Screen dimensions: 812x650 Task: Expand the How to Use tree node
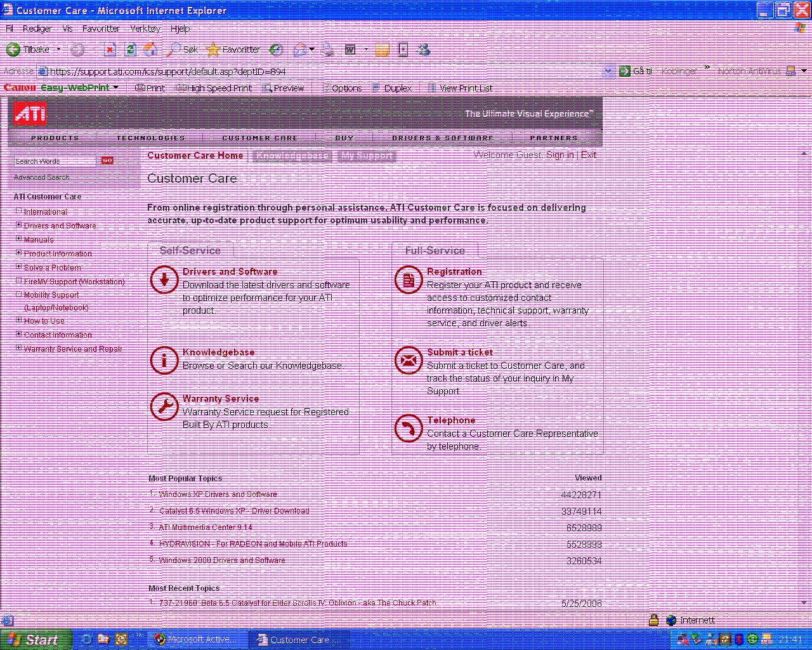pos(19,321)
